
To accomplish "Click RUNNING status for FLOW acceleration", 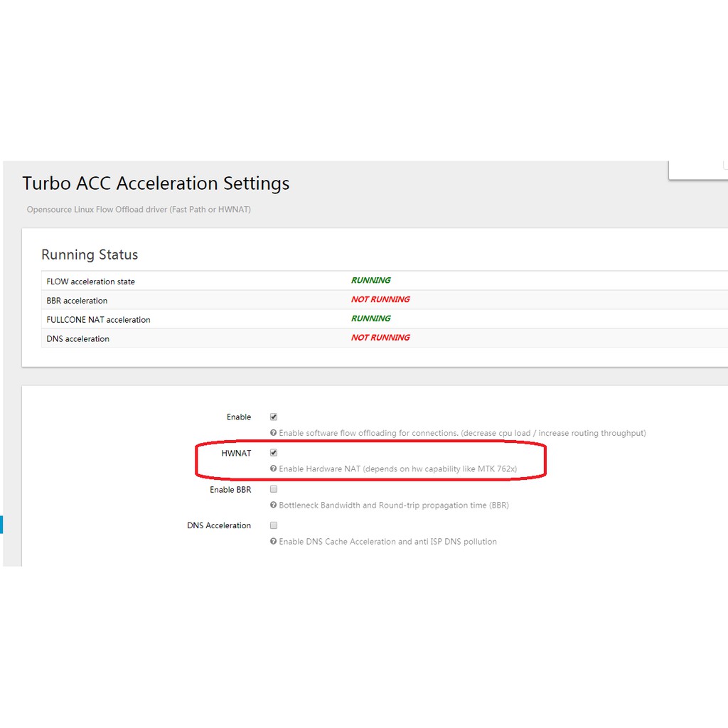I will click(x=370, y=280).
